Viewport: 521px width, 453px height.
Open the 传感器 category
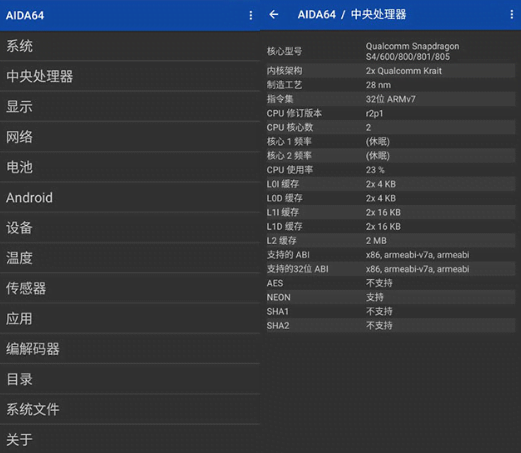point(130,288)
